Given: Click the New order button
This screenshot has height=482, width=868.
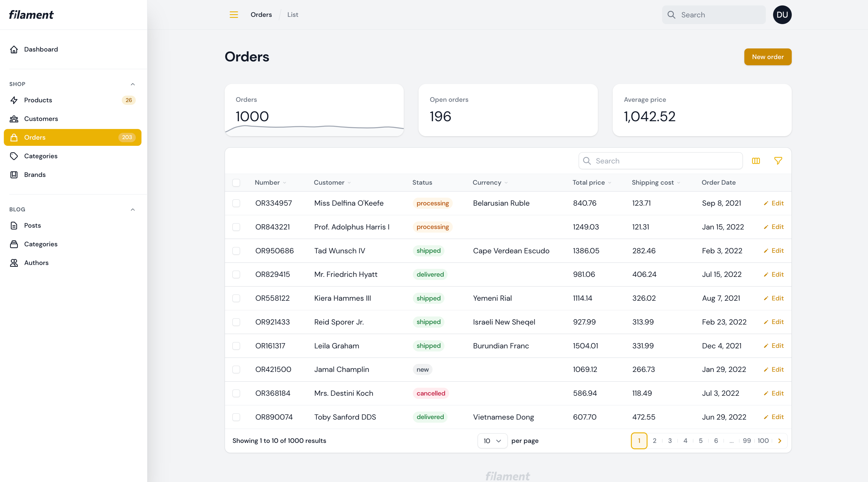Looking at the screenshot, I should (x=768, y=57).
